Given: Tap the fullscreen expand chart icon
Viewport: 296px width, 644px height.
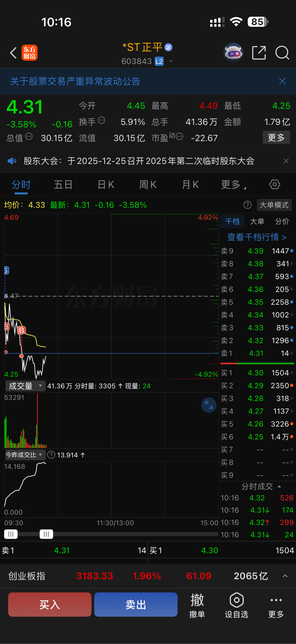Looking at the screenshot, I should (209, 405).
